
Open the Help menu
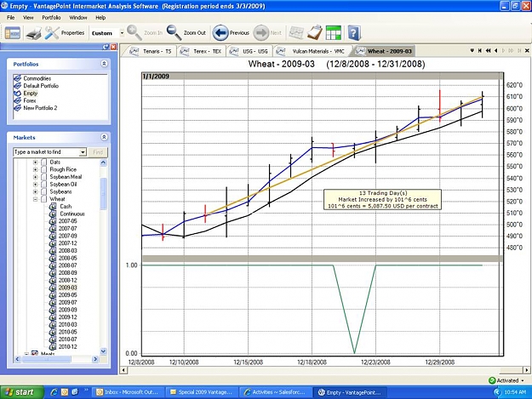pos(100,18)
